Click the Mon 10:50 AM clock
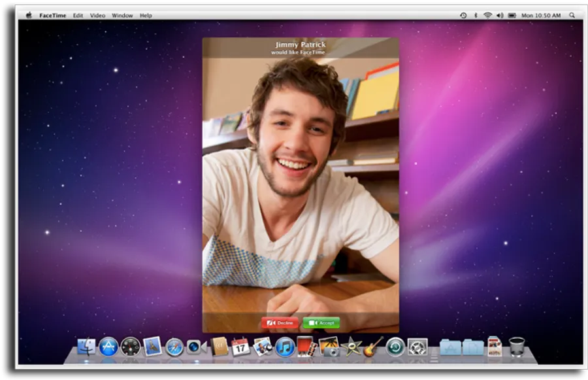This screenshot has width=588, height=380. 541,16
